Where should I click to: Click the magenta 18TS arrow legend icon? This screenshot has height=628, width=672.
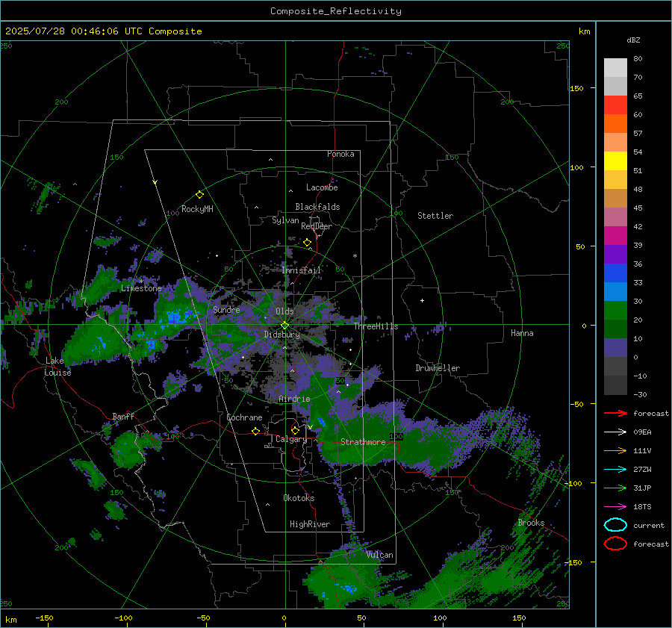[615, 507]
